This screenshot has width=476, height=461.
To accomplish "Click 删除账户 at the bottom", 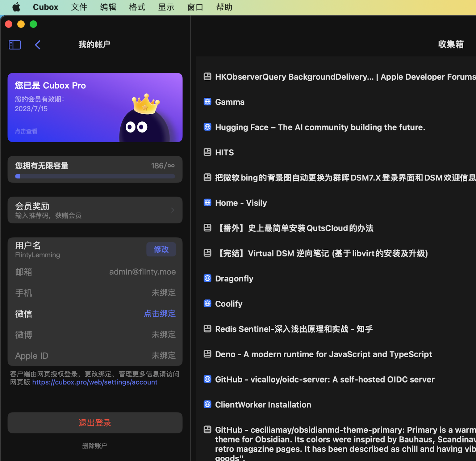I will click(94, 446).
